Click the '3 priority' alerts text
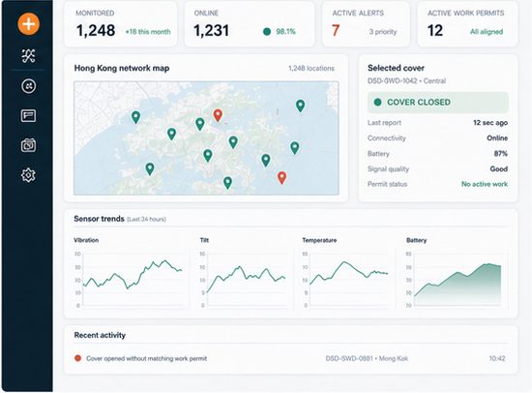Screen dimensions: 532x393 pos(383,32)
